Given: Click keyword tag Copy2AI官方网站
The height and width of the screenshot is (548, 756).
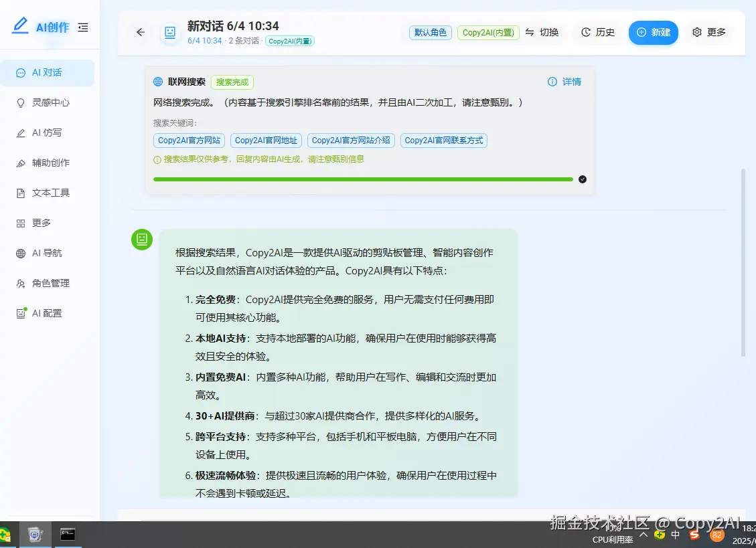Looking at the screenshot, I should pos(189,141).
